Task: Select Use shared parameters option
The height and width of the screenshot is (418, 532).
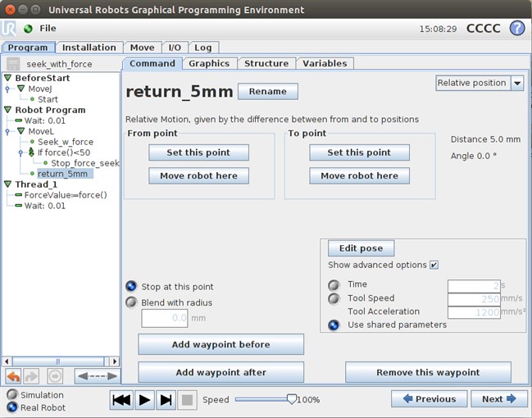Action: tap(334, 325)
